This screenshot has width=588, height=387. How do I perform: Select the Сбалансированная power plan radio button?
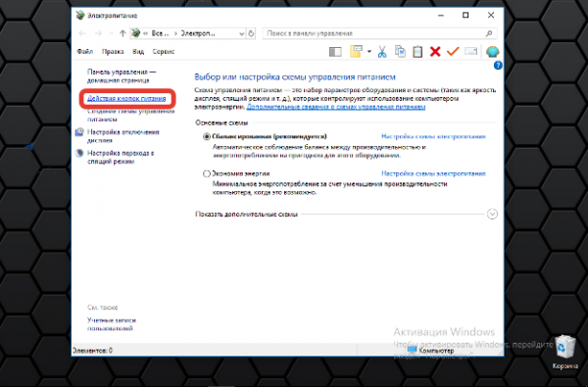206,136
